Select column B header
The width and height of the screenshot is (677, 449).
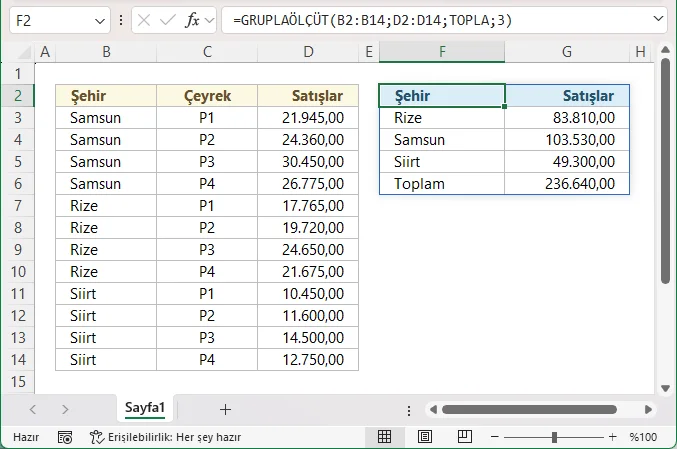point(106,52)
